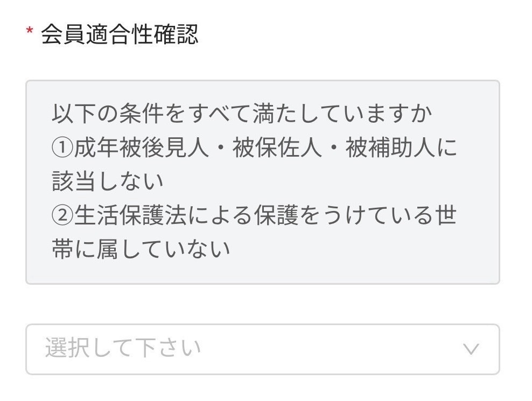Click the bullet dot after 成年被後見人
The width and height of the screenshot is (532, 401).
(221, 148)
